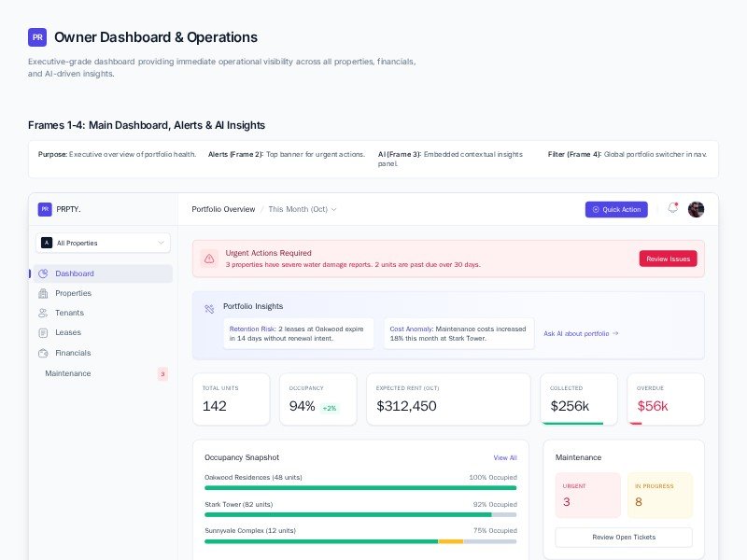Screen dimensions: 747x560
Task: Click the Tenants people icon in sidebar
Action: [x=43, y=313]
